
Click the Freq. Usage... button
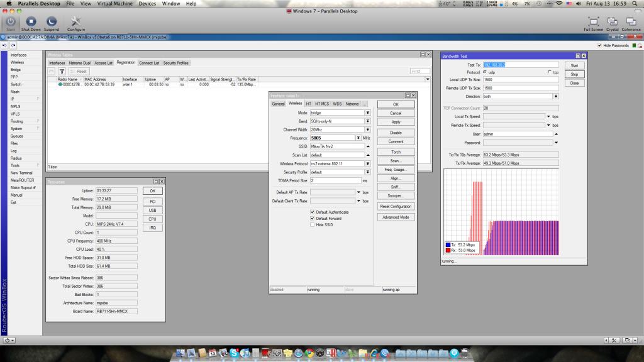pyautogui.click(x=396, y=170)
